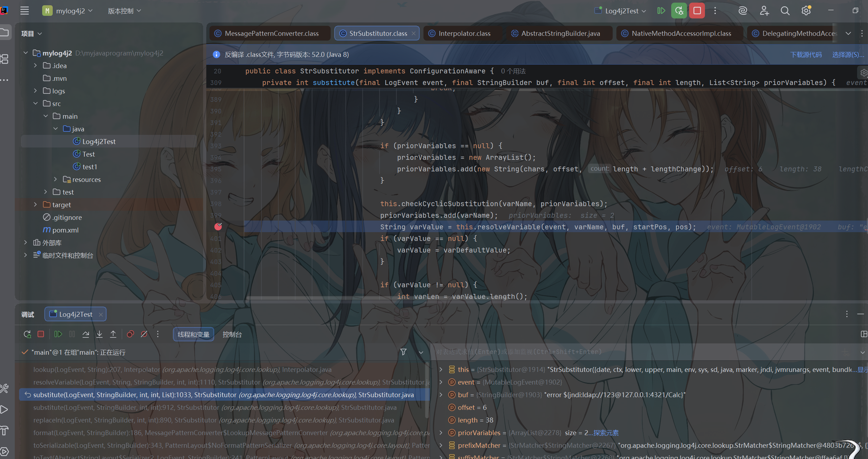Click the Pause Program debug button
The width and height of the screenshot is (868, 459).
(x=72, y=334)
